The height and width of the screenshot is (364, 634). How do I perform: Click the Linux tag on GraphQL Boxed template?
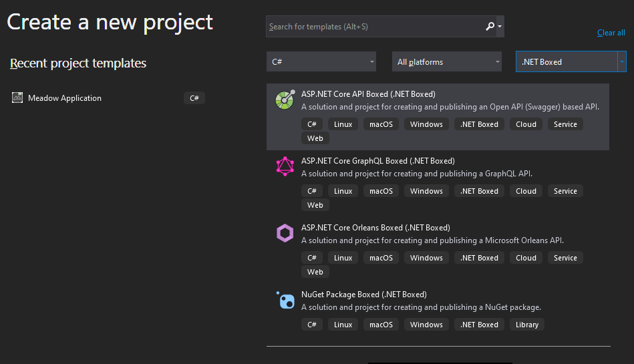pos(343,191)
